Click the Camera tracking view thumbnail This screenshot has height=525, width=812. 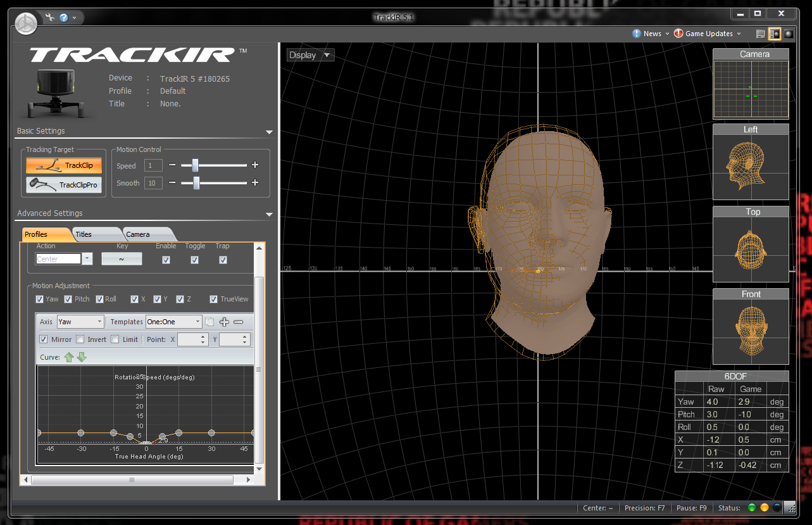751,84
